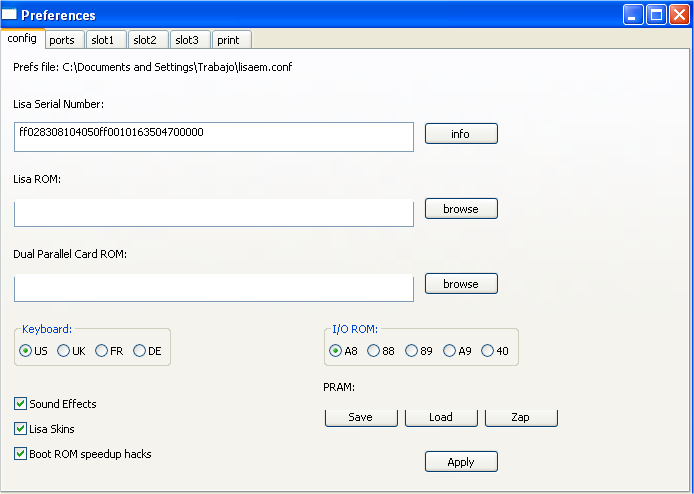
Task: Click the 'PRAM:' label
Action: [x=339, y=387]
